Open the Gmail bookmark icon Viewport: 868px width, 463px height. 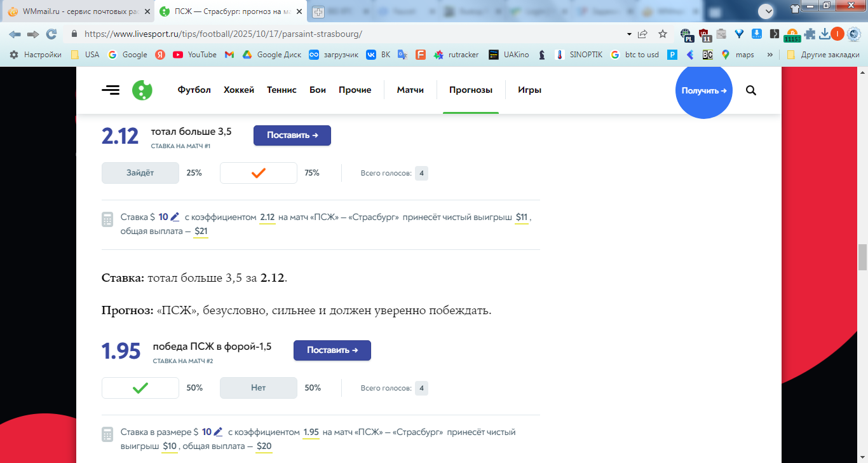(x=229, y=55)
